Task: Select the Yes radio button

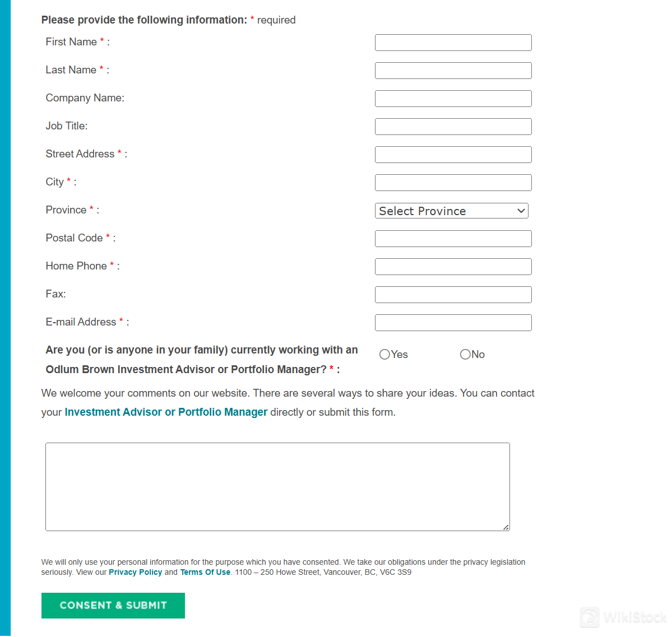Action: 384,355
